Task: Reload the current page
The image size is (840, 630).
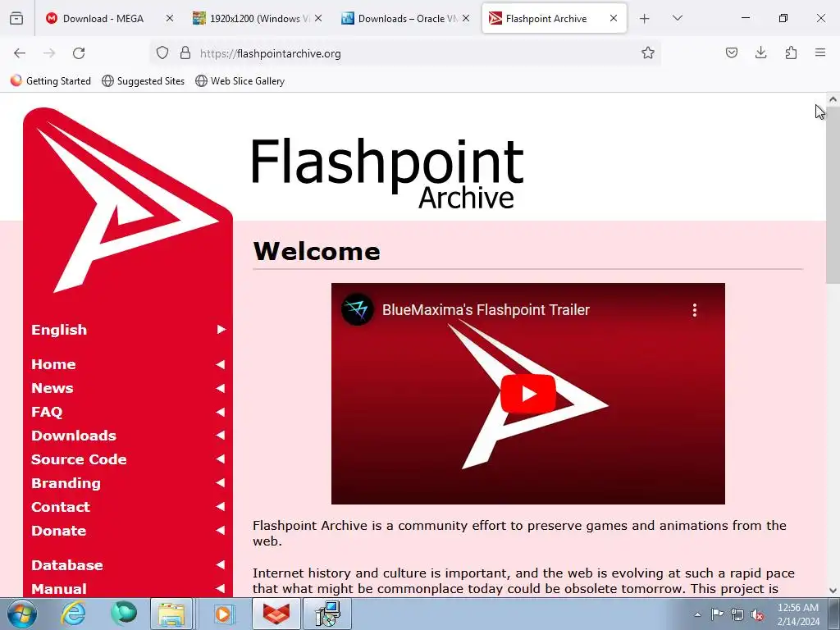Action: pos(79,53)
